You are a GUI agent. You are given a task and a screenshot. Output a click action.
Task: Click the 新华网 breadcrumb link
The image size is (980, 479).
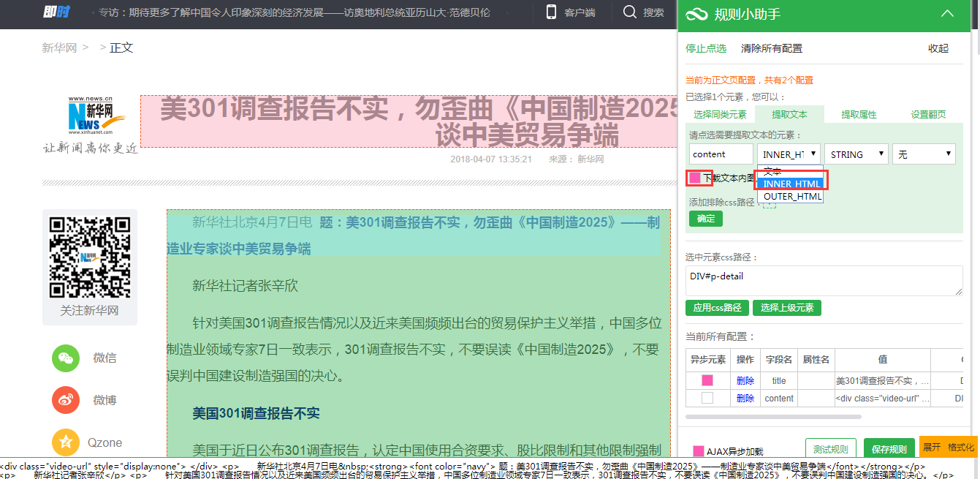point(59,48)
